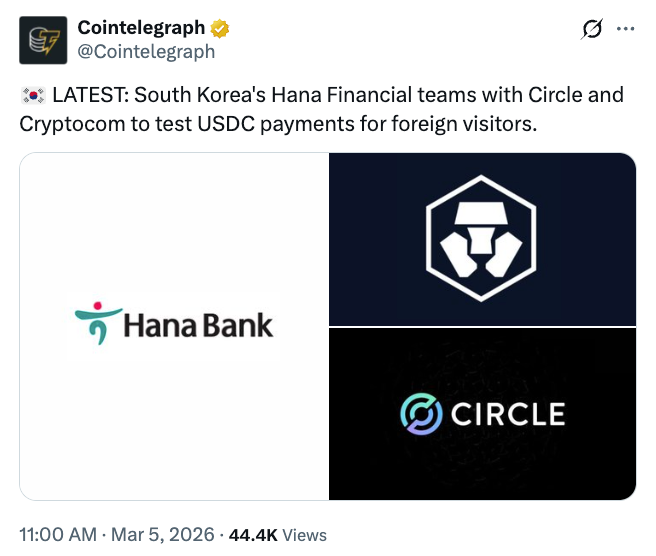Open the Cointelegraph display name link
The height and width of the screenshot is (556, 656).
tap(141, 28)
